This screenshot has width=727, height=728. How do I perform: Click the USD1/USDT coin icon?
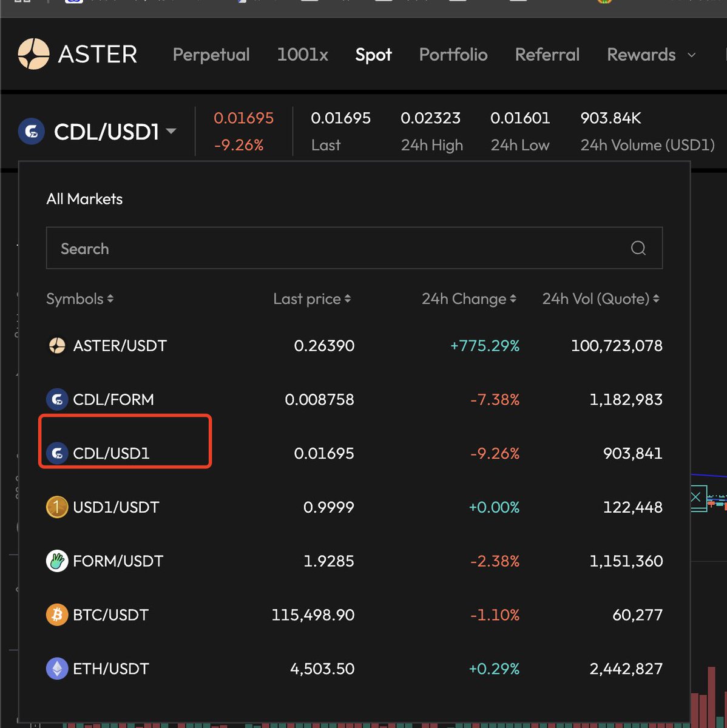click(x=57, y=507)
